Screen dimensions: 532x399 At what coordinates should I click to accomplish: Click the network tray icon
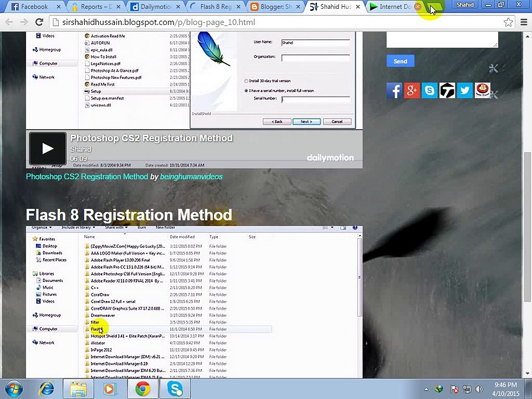coord(467,389)
